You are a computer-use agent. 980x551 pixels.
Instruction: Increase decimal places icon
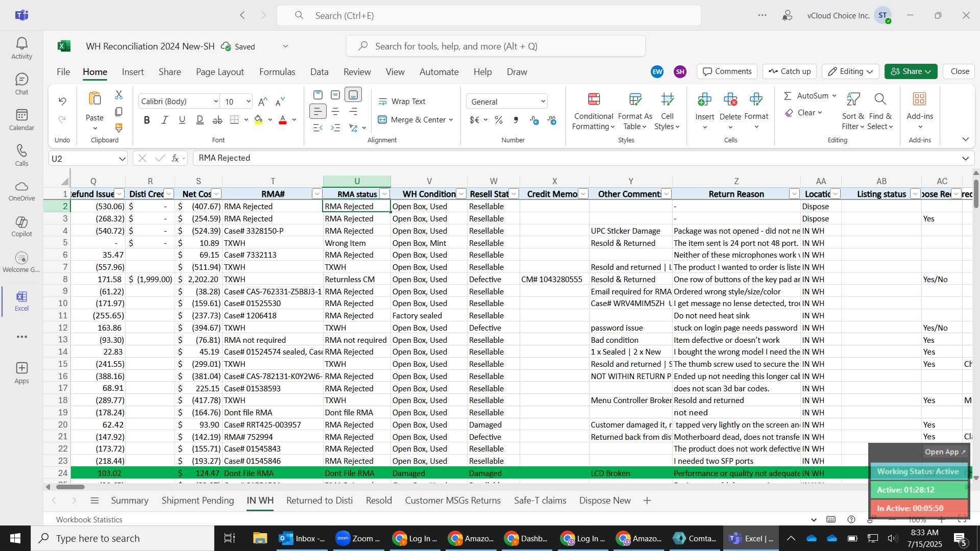pos(534,120)
